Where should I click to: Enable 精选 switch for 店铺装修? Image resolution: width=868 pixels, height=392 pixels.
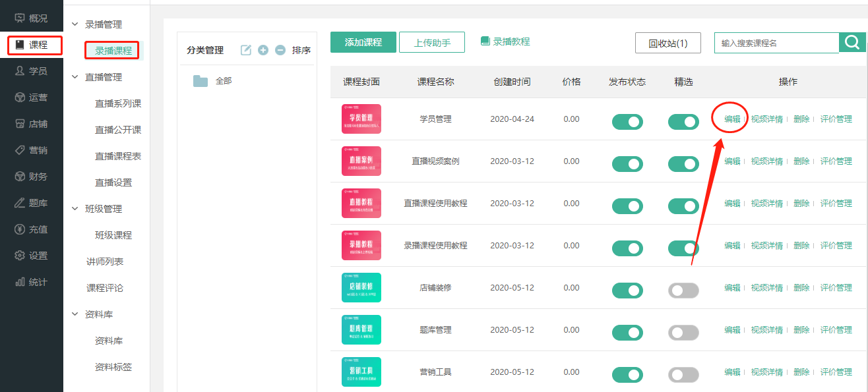(x=683, y=291)
